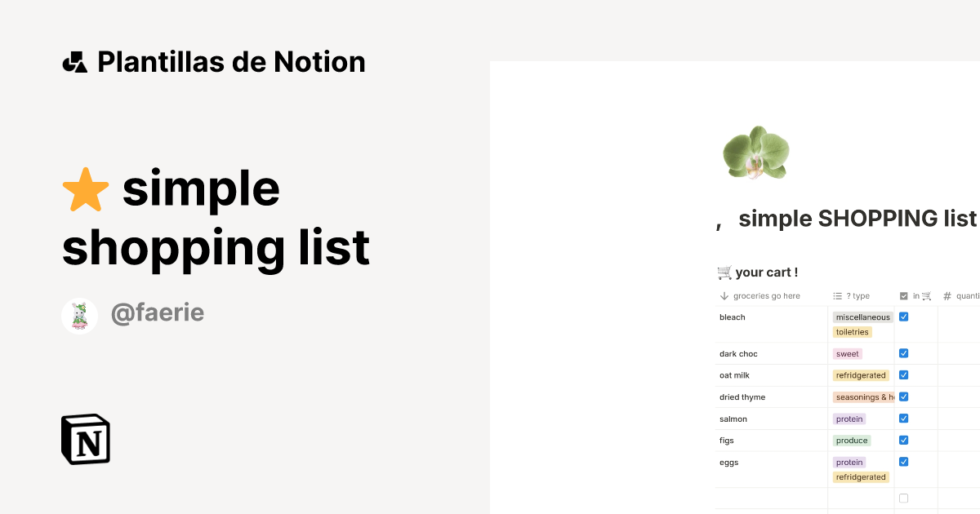Check the empty checkbox in the blank row

pyautogui.click(x=903, y=498)
